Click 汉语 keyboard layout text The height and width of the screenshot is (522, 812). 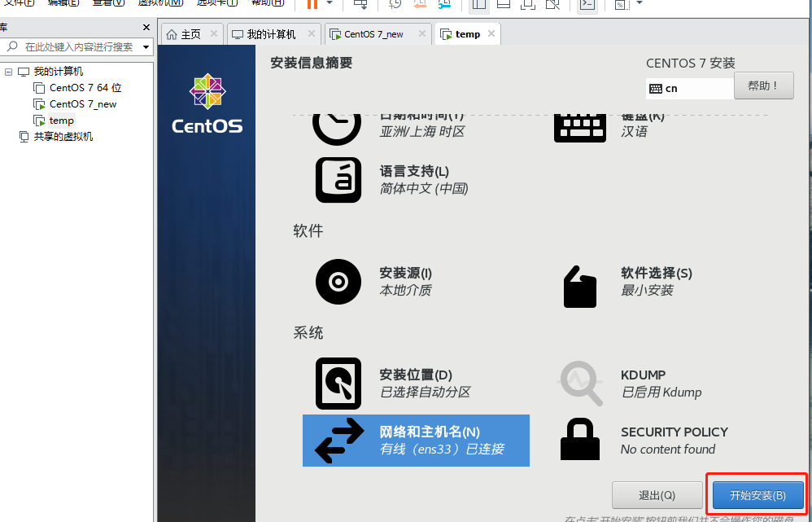634,132
